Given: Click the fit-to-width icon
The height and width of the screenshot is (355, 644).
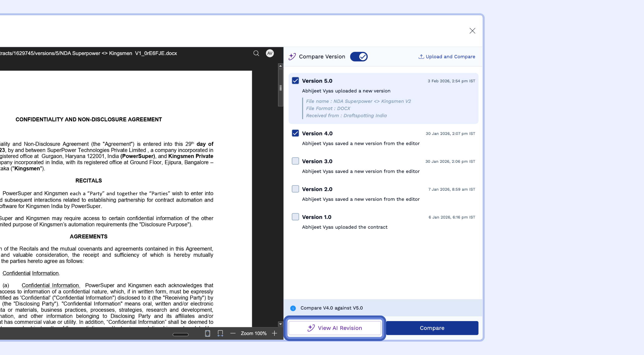Looking at the screenshot, I should pos(220,333).
